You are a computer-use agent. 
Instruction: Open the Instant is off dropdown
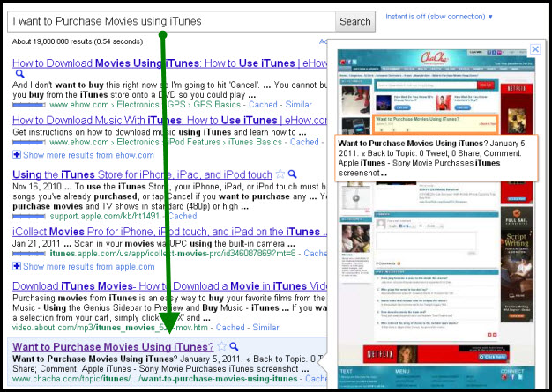click(439, 17)
